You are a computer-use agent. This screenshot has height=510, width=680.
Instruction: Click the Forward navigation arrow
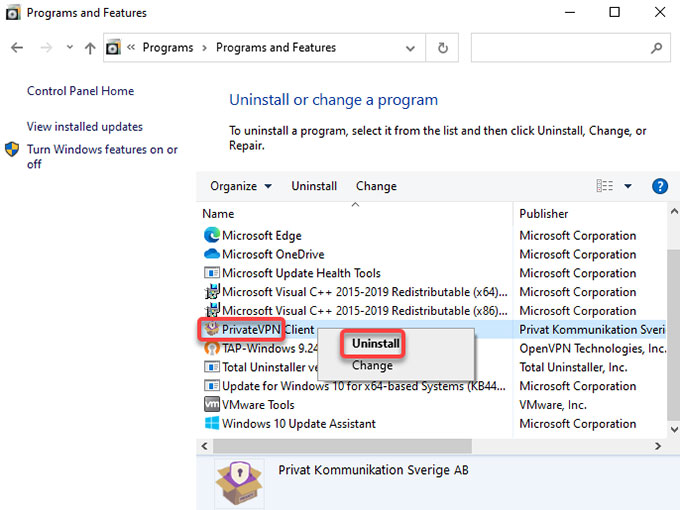coord(46,47)
